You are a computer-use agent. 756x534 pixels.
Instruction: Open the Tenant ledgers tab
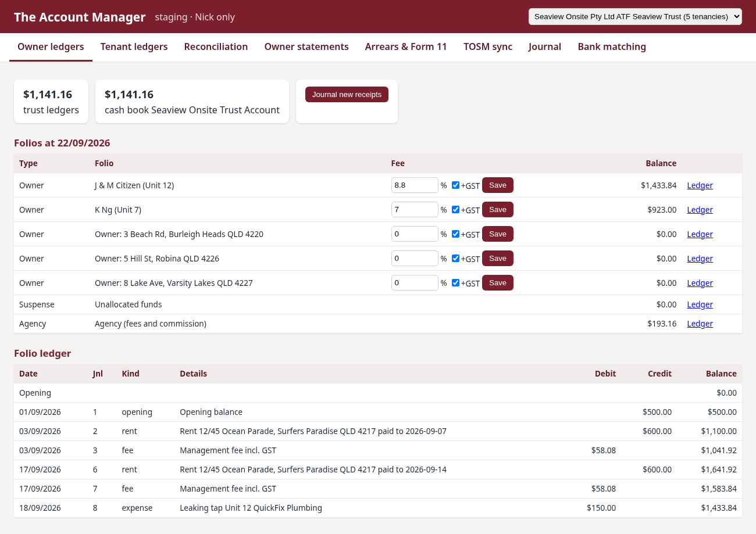pyautogui.click(x=134, y=47)
